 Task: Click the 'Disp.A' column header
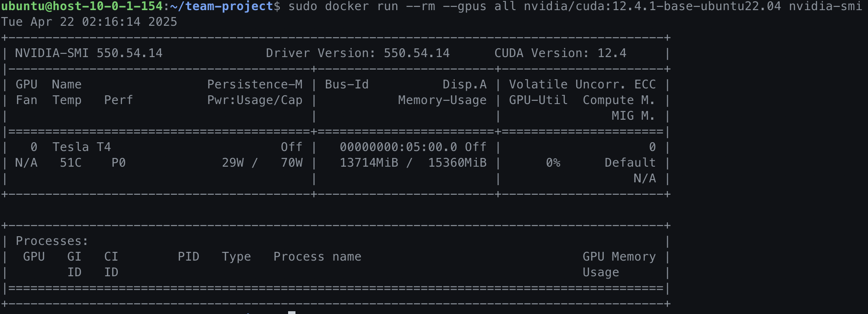point(465,85)
